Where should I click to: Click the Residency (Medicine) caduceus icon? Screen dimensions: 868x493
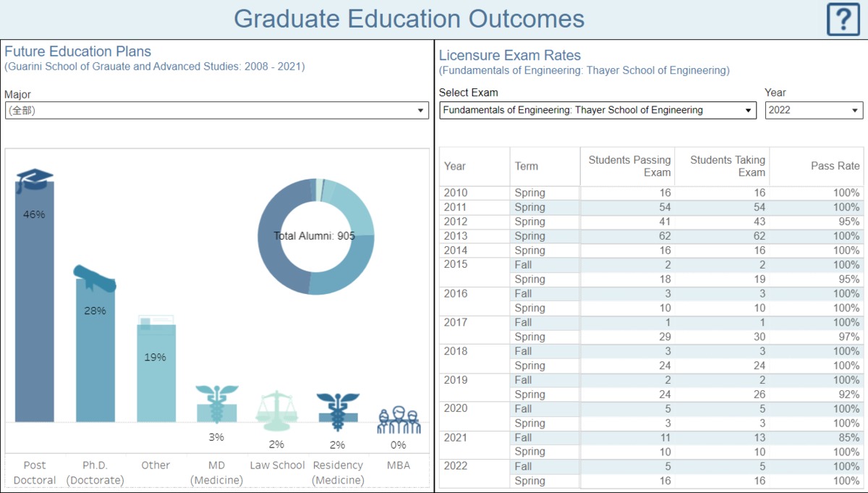(x=337, y=410)
